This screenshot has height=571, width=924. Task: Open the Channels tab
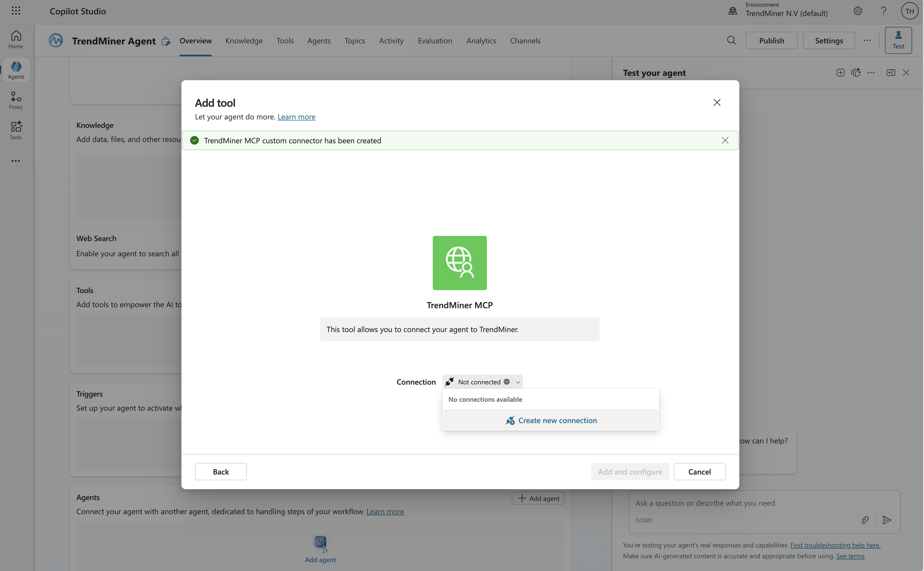[525, 40]
